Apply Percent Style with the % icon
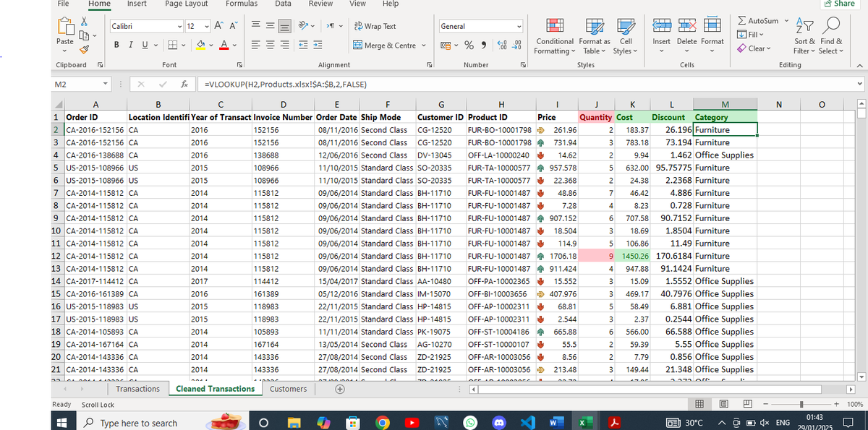Screen dimensions: 868x430 (x=469, y=46)
